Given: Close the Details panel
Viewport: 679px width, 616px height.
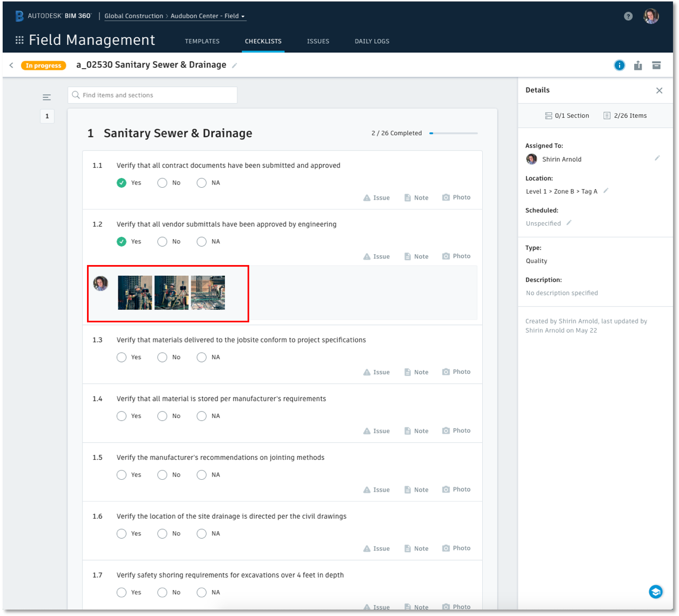Looking at the screenshot, I should pos(659,90).
